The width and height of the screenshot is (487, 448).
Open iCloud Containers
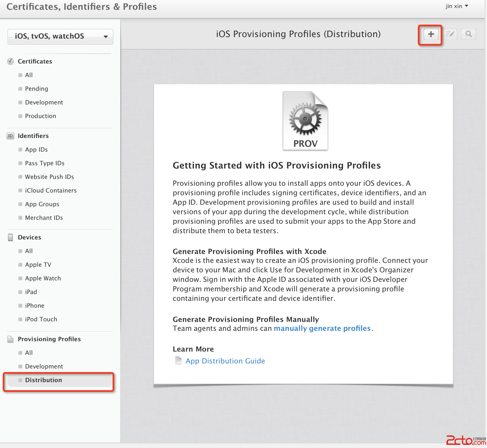pyautogui.click(x=51, y=190)
